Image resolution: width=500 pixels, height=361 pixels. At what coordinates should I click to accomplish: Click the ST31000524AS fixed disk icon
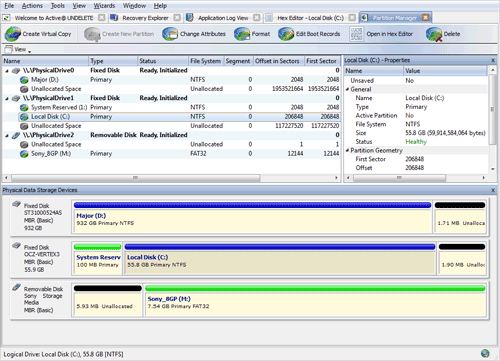tap(17, 204)
